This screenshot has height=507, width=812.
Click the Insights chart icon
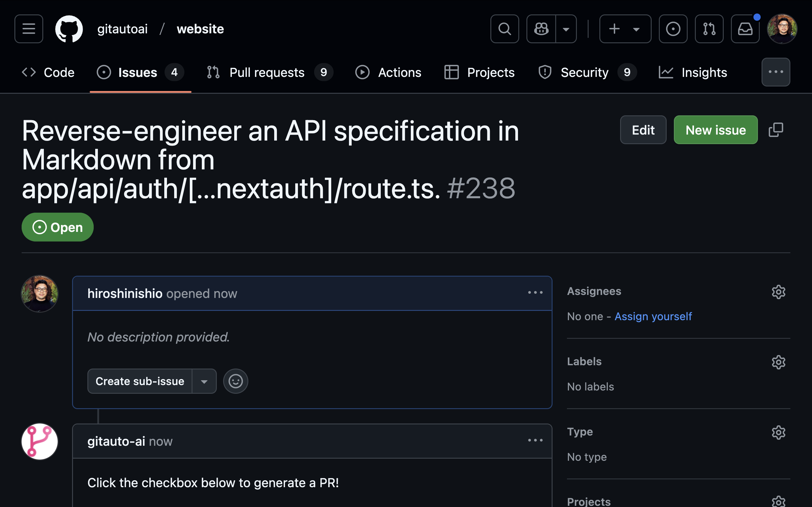(667, 72)
